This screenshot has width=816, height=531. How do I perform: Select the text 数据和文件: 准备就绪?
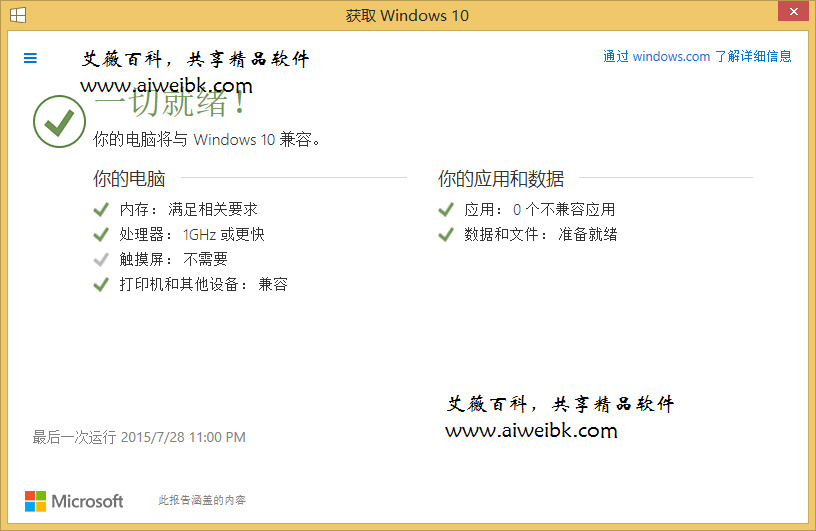541,234
